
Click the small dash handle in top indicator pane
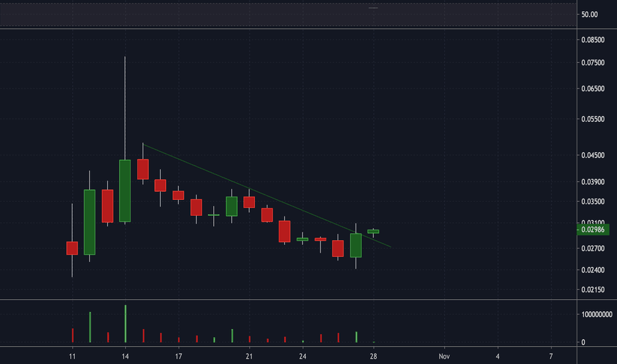click(x=373, y=8)
